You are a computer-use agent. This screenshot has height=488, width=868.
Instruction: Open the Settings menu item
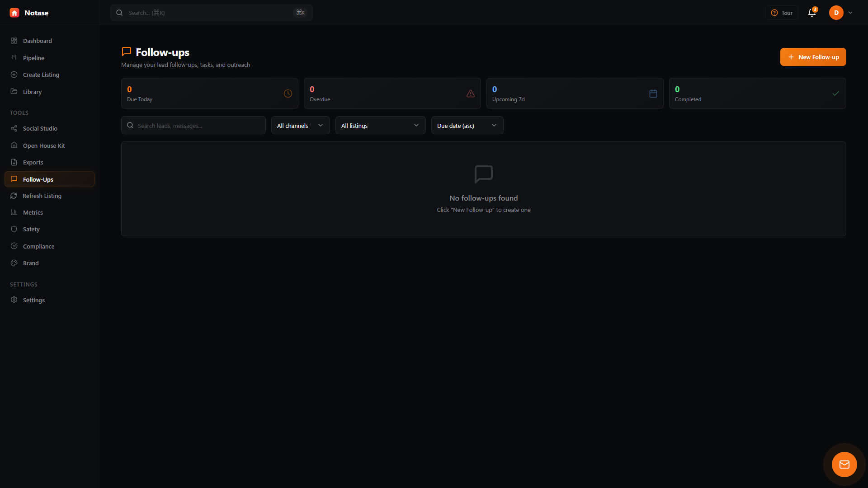pos(33,300)
